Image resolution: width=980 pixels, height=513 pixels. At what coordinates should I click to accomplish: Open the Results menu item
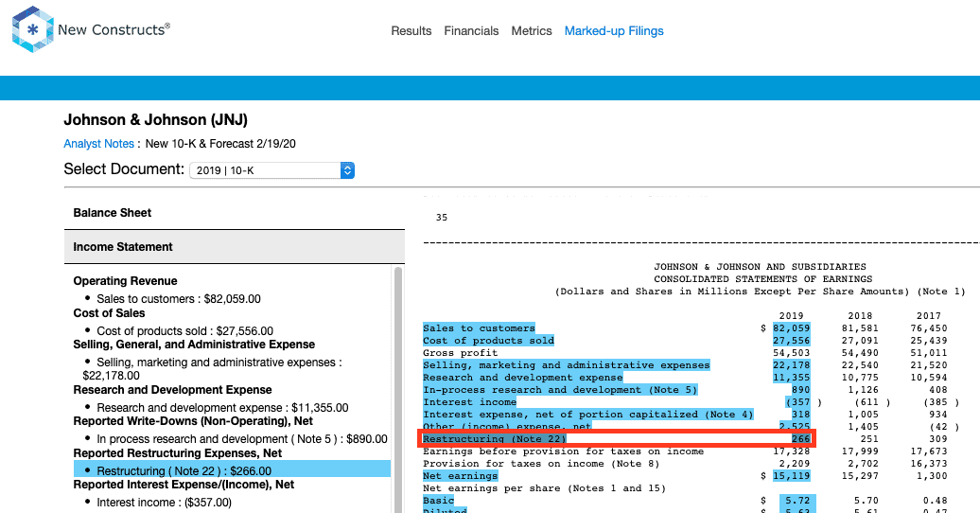411,30
